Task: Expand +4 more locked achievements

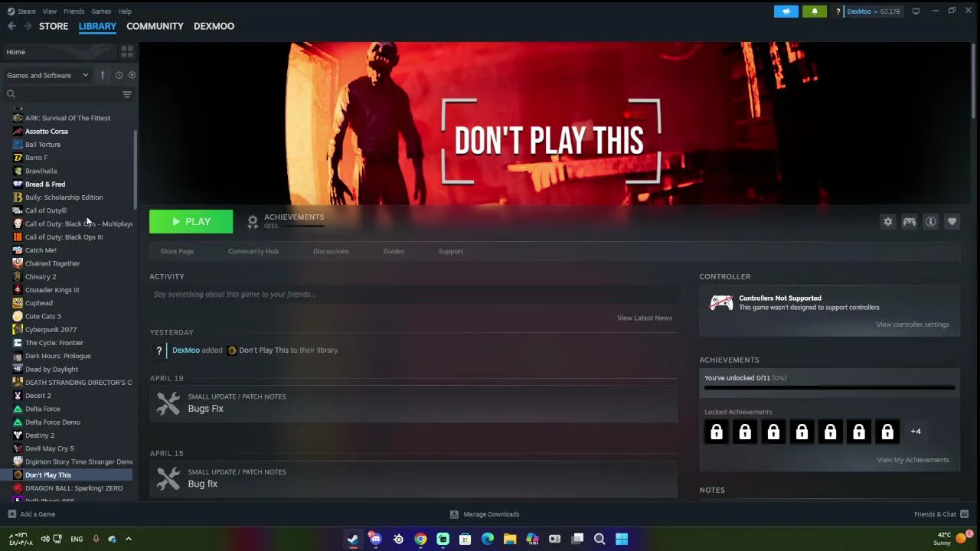Action: [x=916, y=432]
